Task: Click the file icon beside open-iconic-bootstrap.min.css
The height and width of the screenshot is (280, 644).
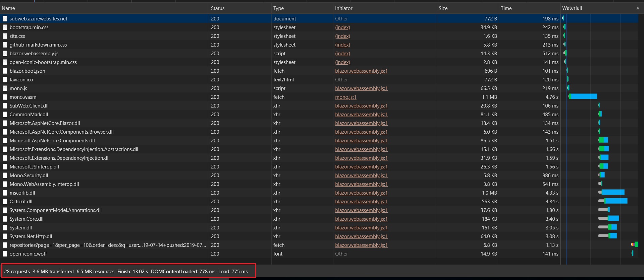Action: (5, 62)
